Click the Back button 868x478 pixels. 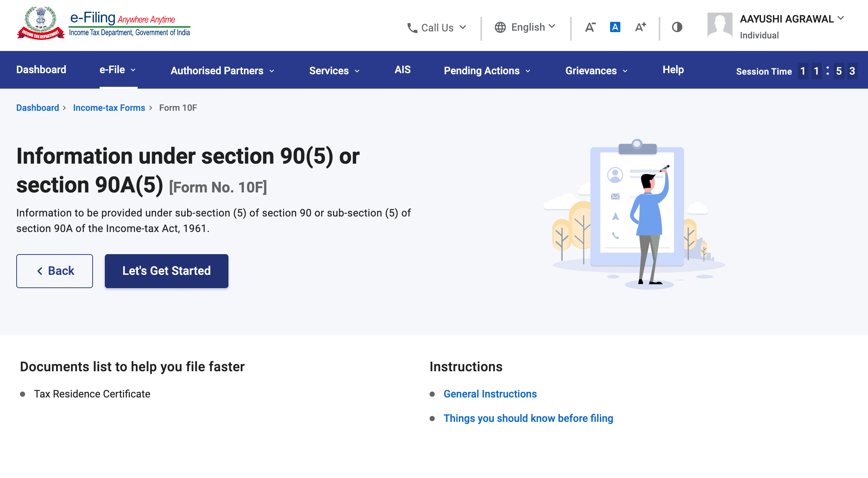click(55, 271)
